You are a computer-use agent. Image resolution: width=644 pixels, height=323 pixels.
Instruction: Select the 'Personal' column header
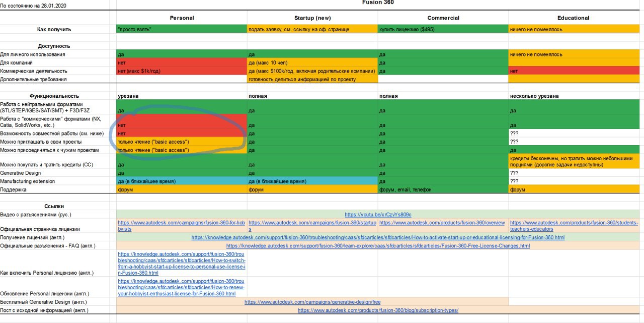(x=182, y=18)
